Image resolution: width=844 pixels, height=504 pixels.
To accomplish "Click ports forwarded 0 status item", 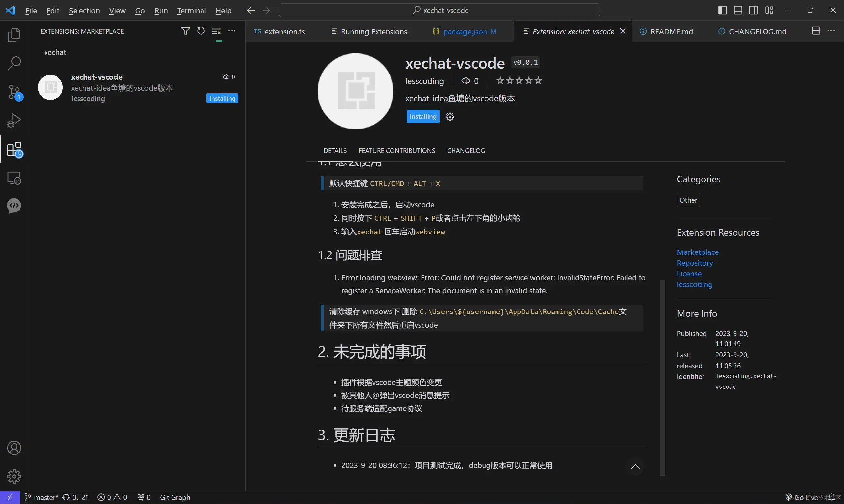I will [144, 497].
